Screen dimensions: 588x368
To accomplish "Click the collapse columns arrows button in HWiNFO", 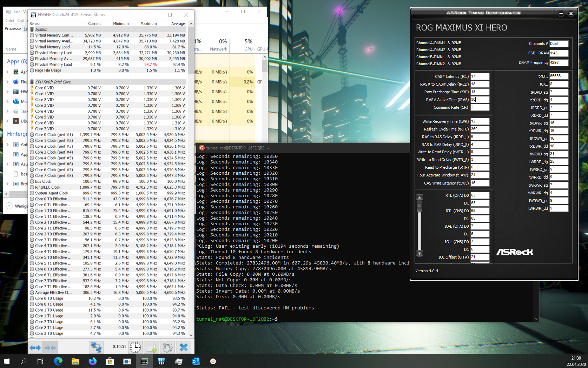I will click(50, 347).
